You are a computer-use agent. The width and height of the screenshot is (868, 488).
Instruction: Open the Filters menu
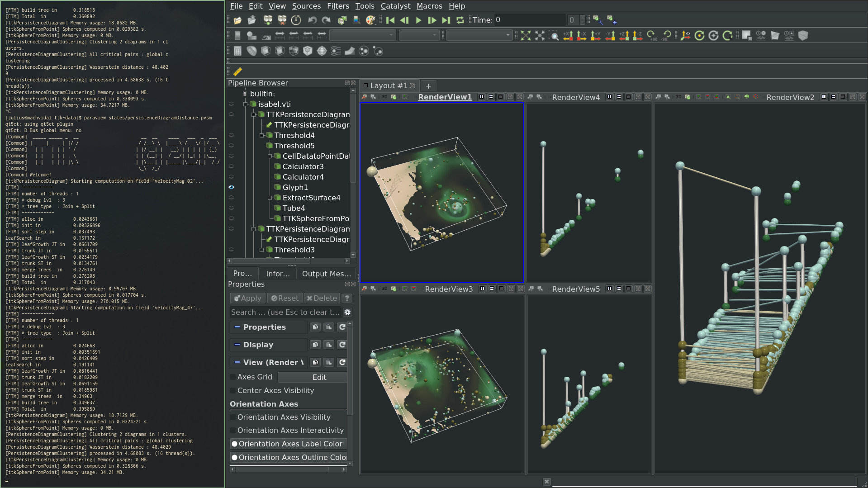click(x=338, y=6)
